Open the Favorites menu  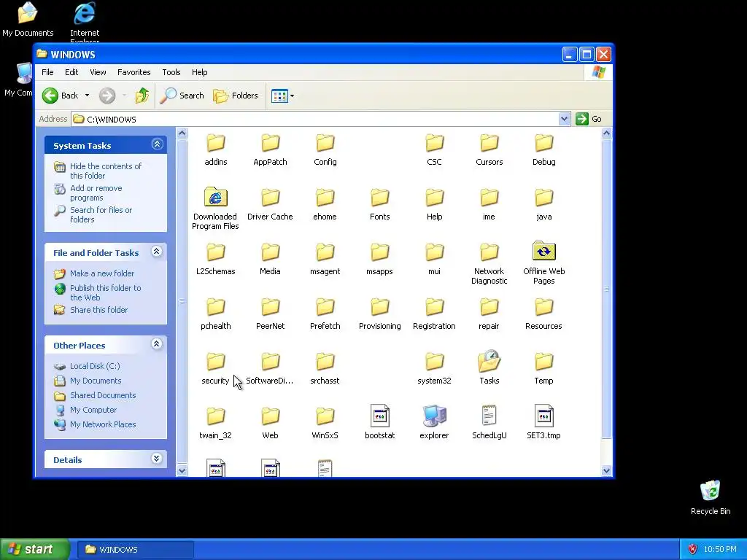[x=134, y=72]
